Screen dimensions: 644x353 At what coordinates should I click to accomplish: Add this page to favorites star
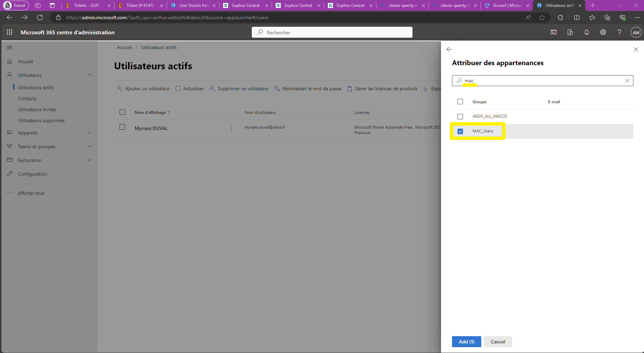[x=542, y=17]
